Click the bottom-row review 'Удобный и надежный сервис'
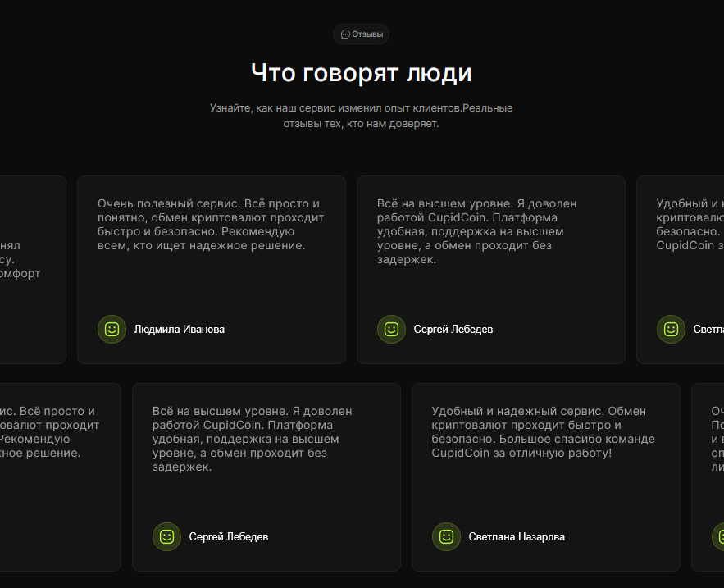 (543, 431)
